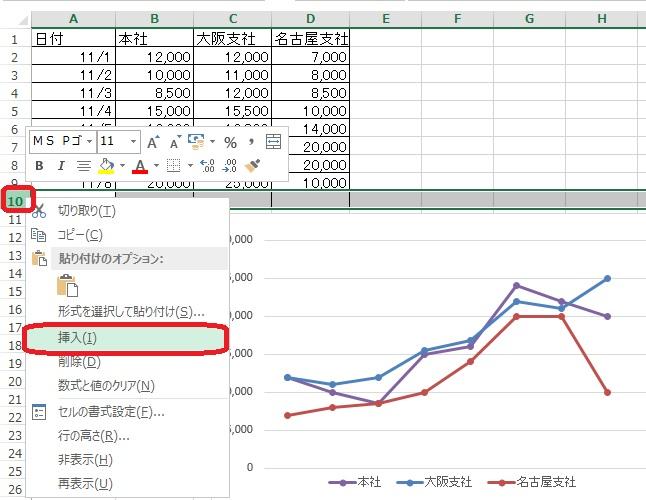Screen dimensions: 646x500
Task: Click cell with date 11/4
Action: coord(73,111)
